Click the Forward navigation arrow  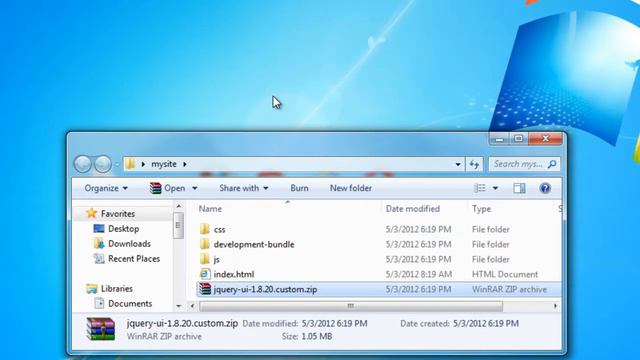(103, 164)
